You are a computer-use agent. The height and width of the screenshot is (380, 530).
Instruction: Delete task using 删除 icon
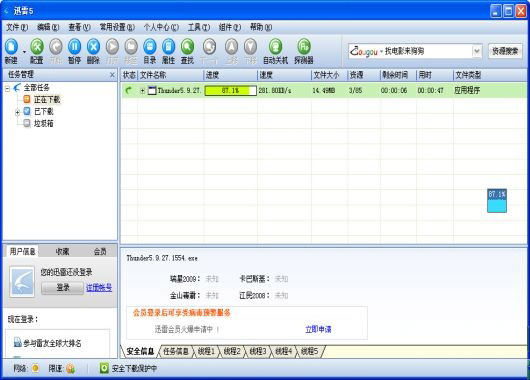pyautogui.click(x=93, y=46)
